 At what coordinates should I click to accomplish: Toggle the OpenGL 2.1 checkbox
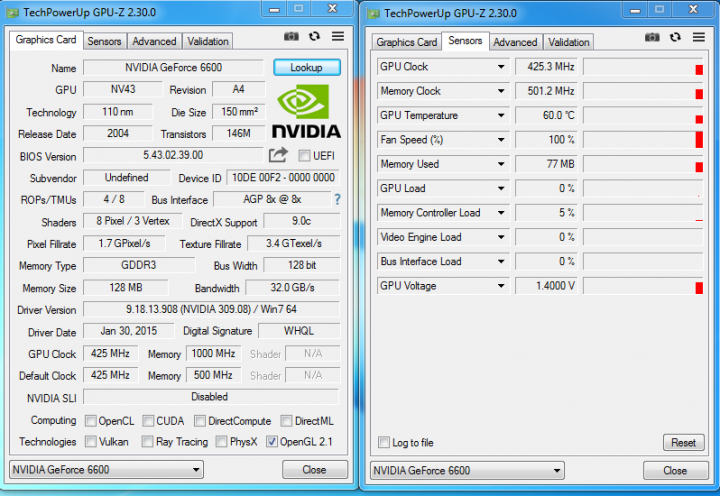pyautogui.click(x=272, y=441)
